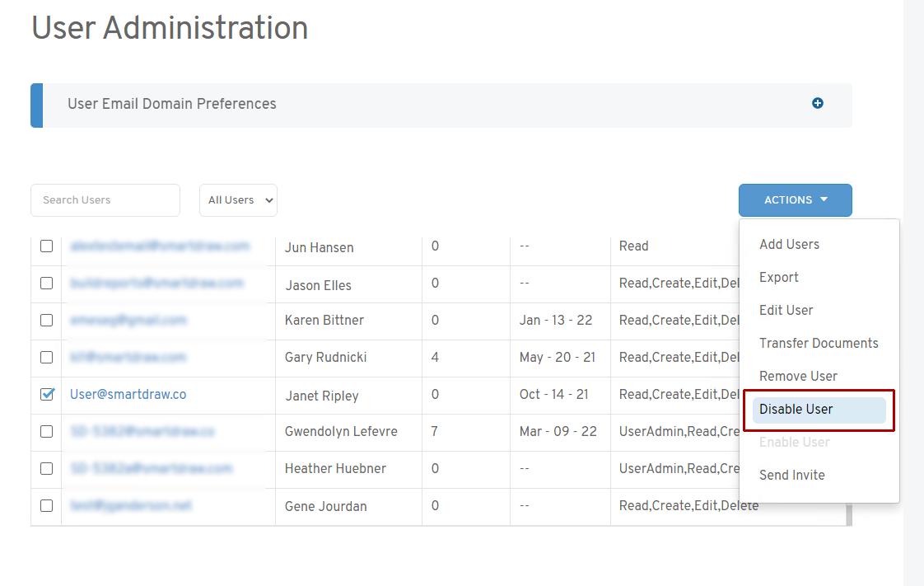Screen dimensions: 924x586
Task: Select Gwendolyn Lefevre's row checkbox
Action: (x=47, y=431)
